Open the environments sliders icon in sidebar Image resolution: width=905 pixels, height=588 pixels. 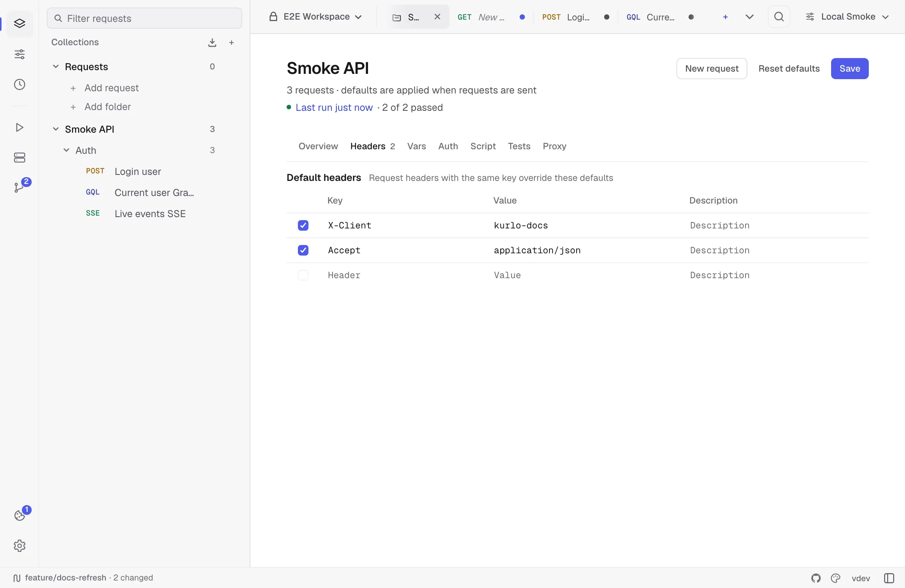(19, 54)
